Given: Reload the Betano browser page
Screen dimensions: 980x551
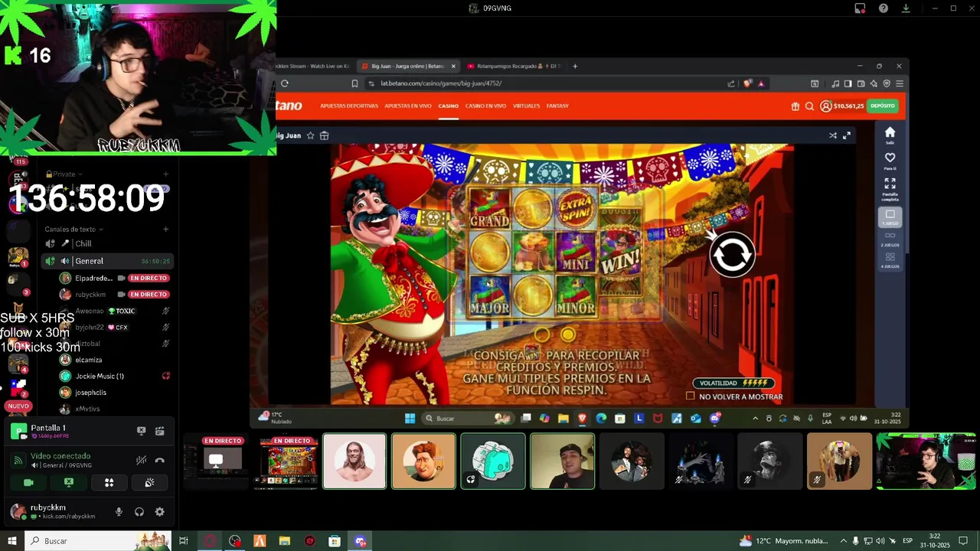Looking at the screenshot, I should tap(285, 83).
